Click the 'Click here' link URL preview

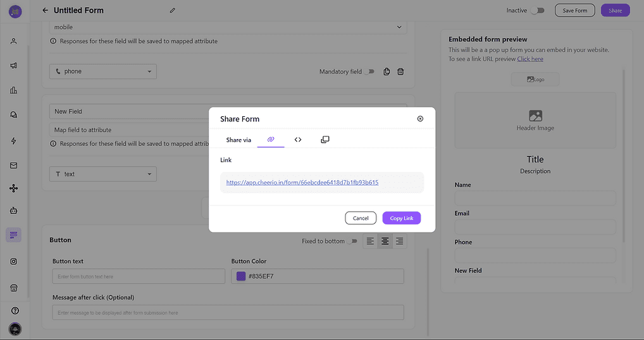(x=530, y=59)
